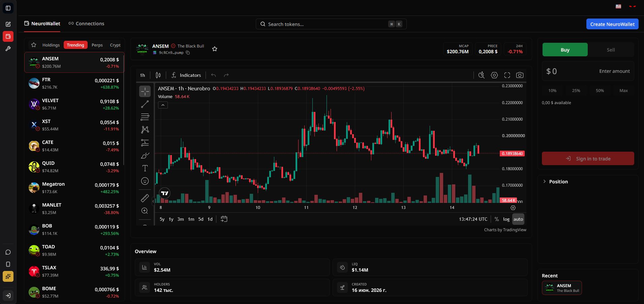This screenshot has width=644, height=304.
Task: Open the price scale settings gear
Action: pos(513,208)
